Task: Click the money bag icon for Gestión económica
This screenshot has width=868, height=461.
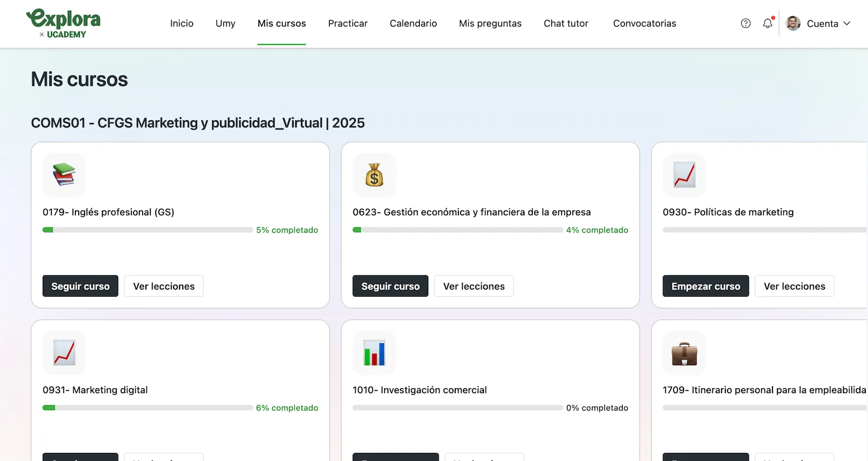Action: (374, 175)
